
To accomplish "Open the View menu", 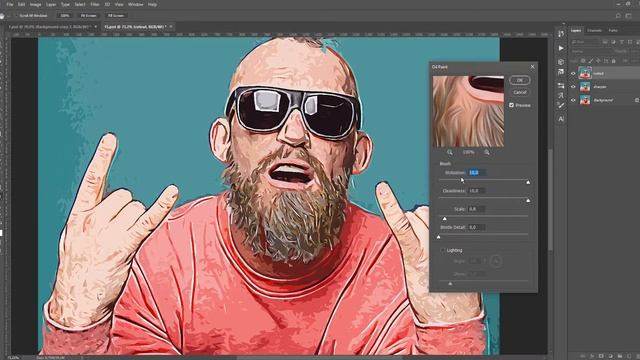I will click(119, 4).
